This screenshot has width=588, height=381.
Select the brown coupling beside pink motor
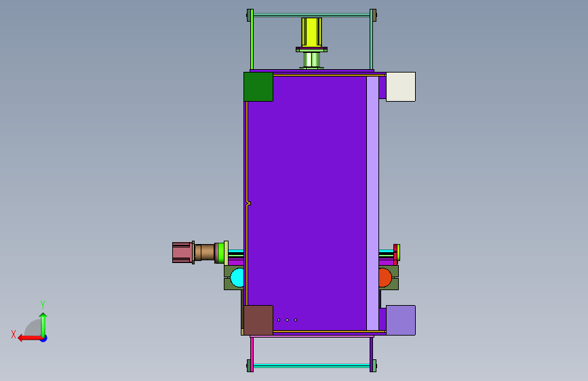point(205,252)
